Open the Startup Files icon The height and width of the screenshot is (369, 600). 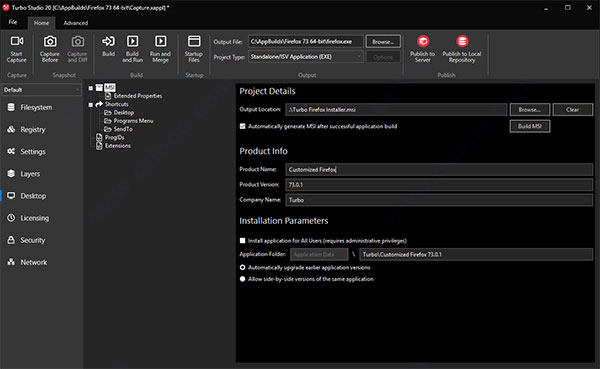[194, 41]
